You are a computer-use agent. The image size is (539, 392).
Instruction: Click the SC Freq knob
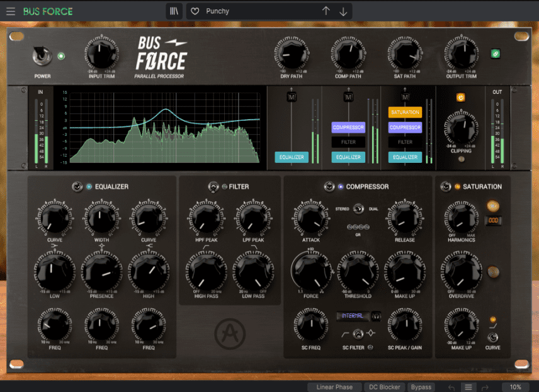[x=311, y=325]
